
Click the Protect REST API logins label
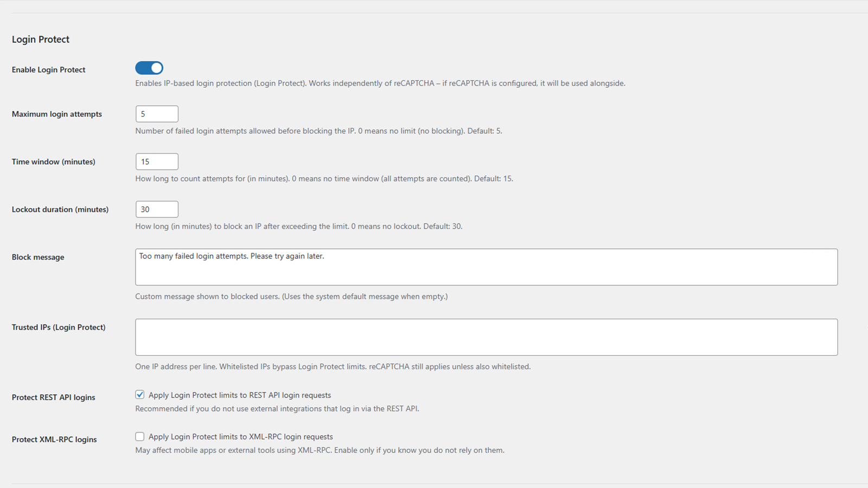[53, 397]
